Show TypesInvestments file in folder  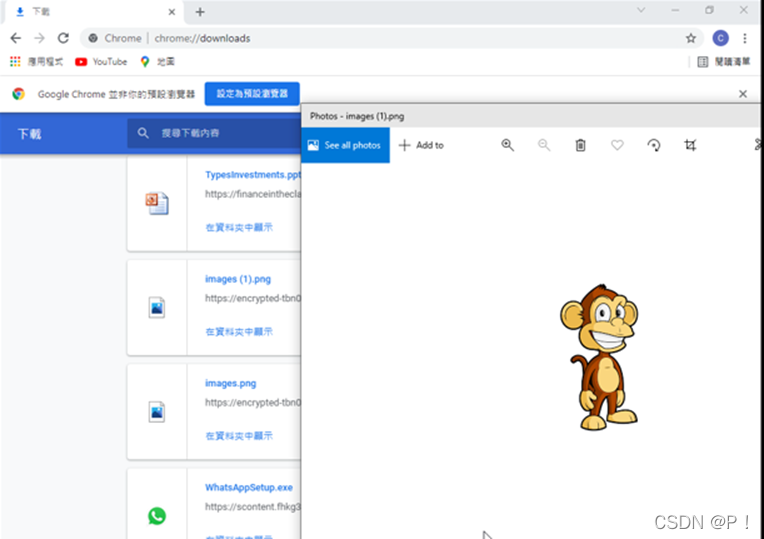239,227
